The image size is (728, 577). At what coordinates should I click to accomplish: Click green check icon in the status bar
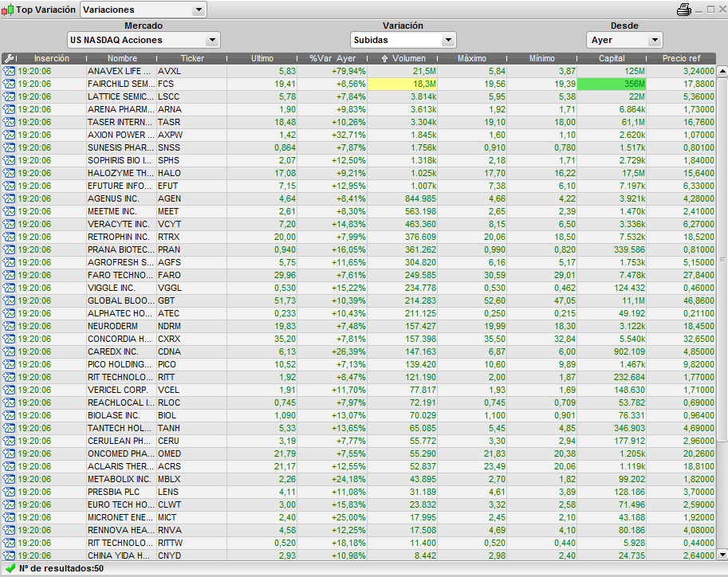click(10, 569)
